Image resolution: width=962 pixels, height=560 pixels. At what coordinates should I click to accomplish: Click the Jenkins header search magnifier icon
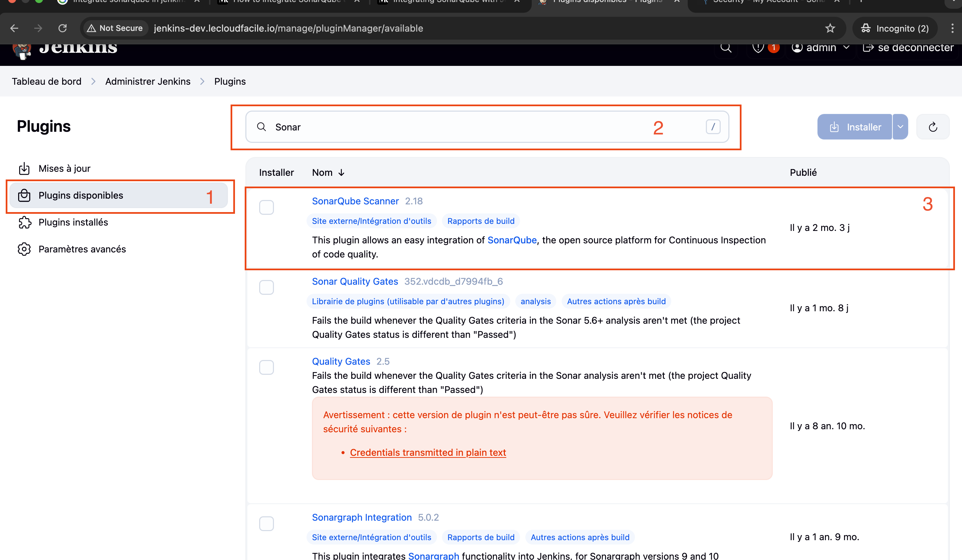[x=726, y=48]
